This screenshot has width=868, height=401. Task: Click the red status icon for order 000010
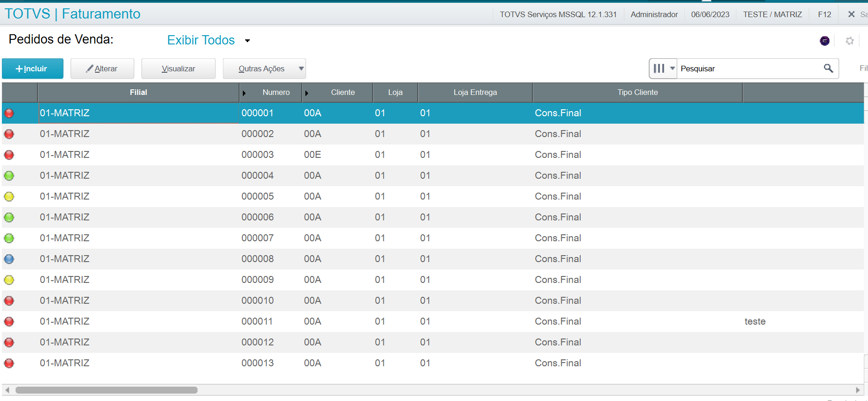pyautogui.click(x=9, y=301)
